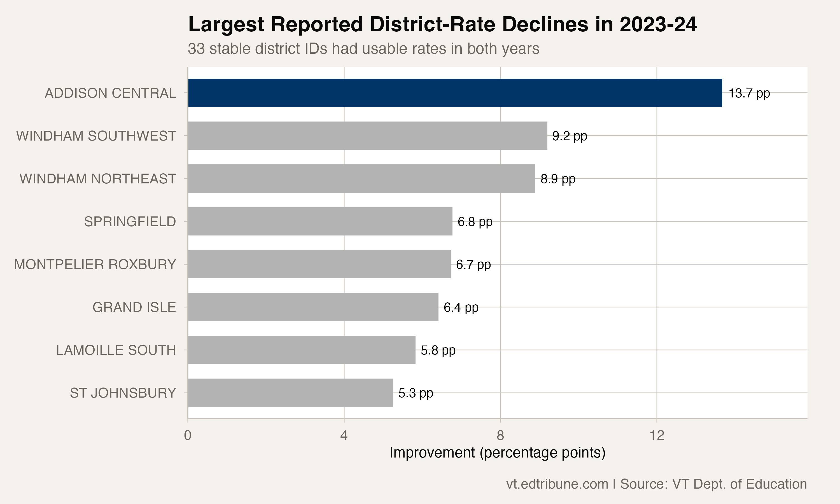Select the WINDHAM NORTHEAST label
Image resolution: width=840 pixels, height=504 pixels.
click(98, 179)
